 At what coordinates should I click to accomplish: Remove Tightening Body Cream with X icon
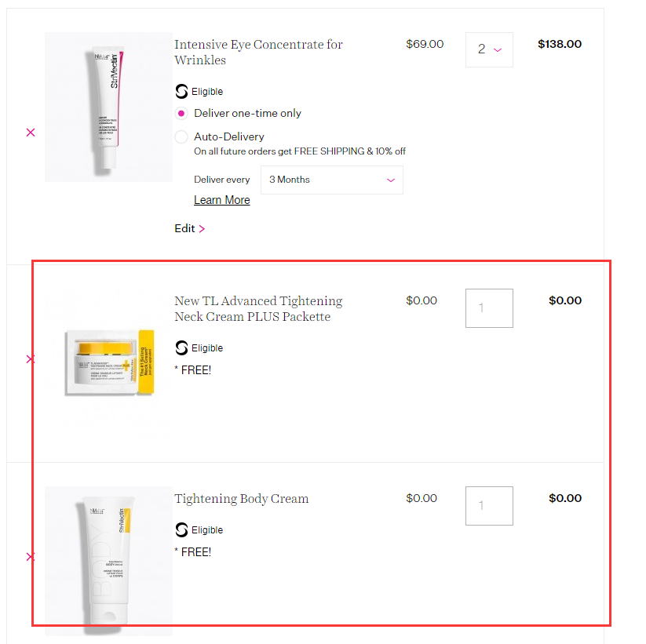[x=31, y=557]
